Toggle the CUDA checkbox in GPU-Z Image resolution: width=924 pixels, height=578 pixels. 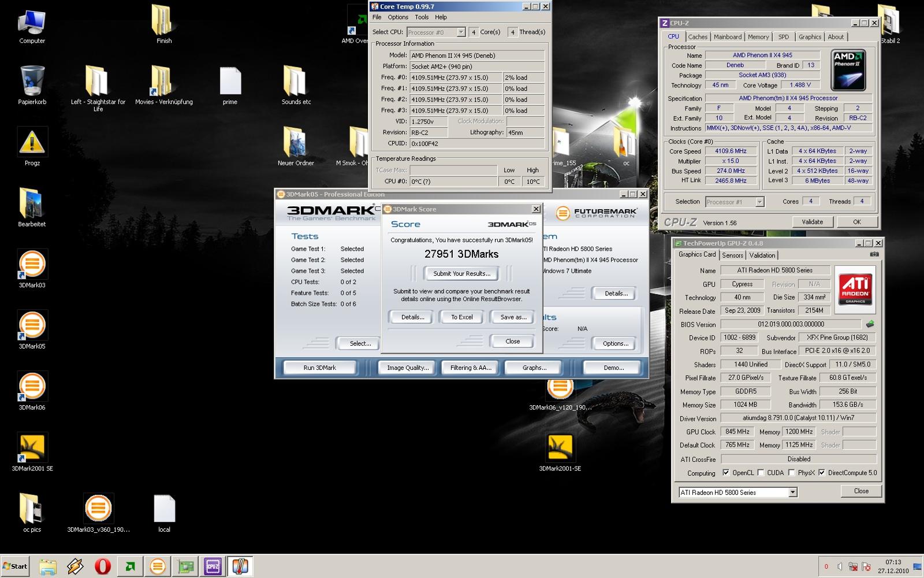click(761, 473)
